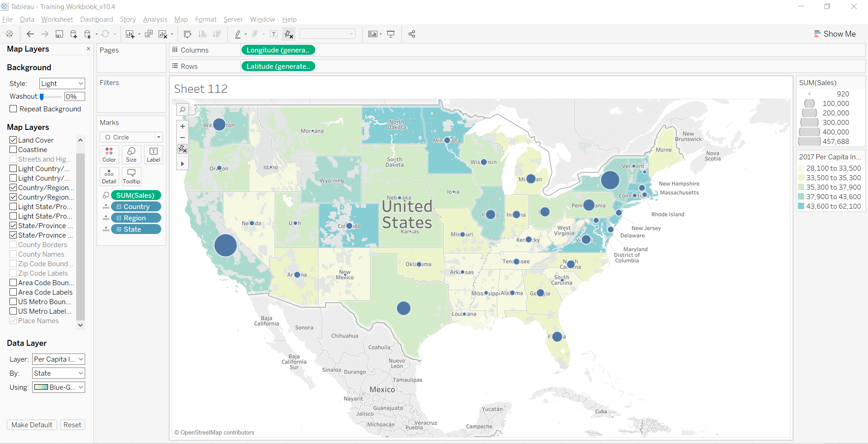Open the Data menu
This screenshot has height=444, width=868.
click(27, 19)
